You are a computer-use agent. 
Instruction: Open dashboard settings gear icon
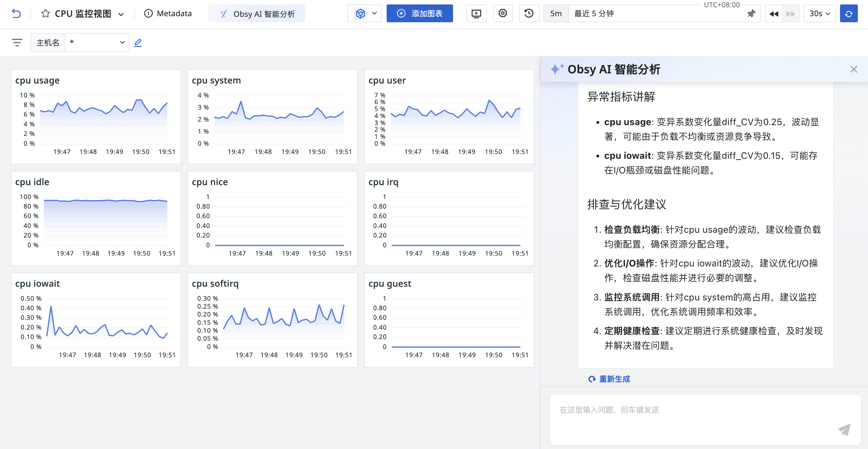click(502, 13)
